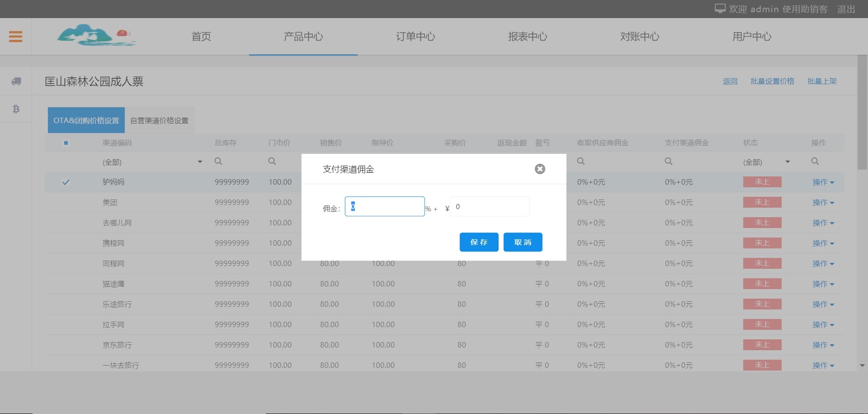Open 订单中心 in top navigation
The height and width of the screenshot is (414, 868).
[x=415, y=37]
